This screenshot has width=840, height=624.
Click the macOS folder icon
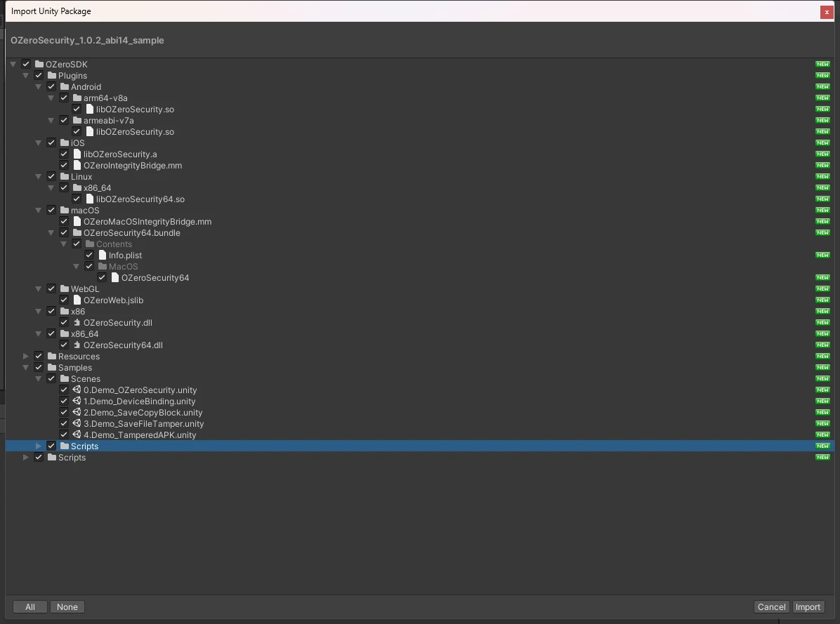(x=65, y=211)
